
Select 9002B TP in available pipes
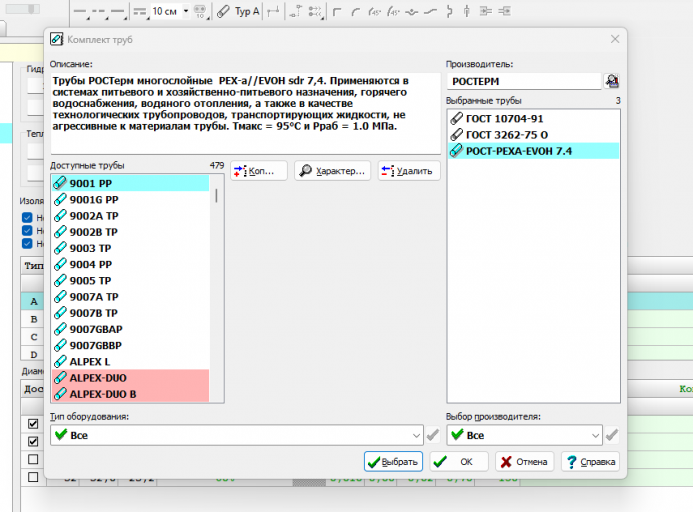pyautogui.click(x=130, y=232)
